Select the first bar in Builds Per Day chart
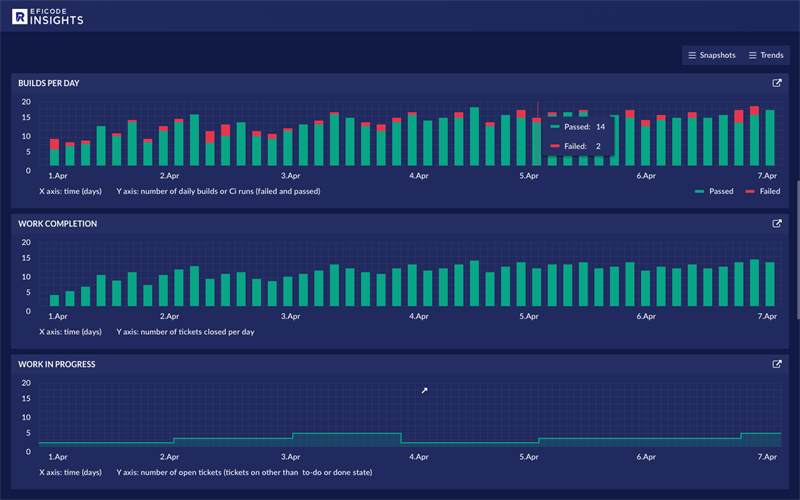The width and height of the screenshot is (800, 500). (54, 155)
